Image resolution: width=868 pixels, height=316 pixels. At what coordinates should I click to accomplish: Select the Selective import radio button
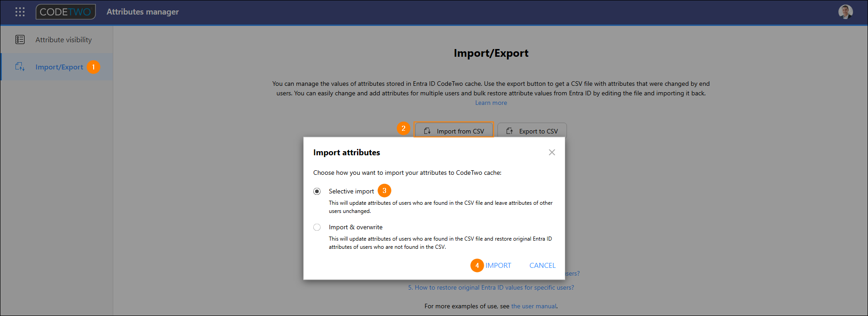[x=317, y=192]
